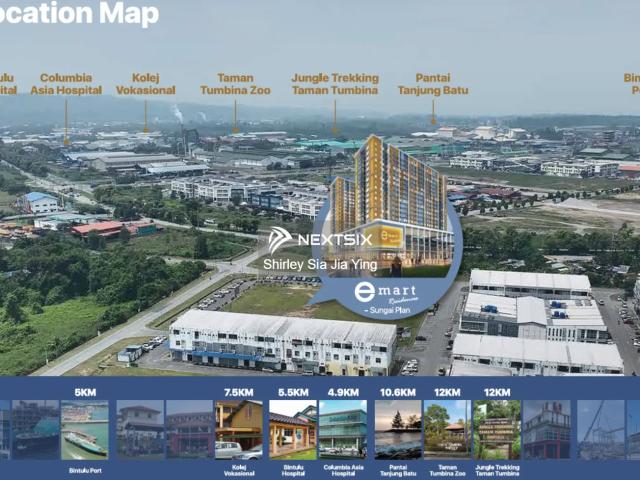Click the 'Taman Tumbina Zoo' caption under photo

click(447, 471)
